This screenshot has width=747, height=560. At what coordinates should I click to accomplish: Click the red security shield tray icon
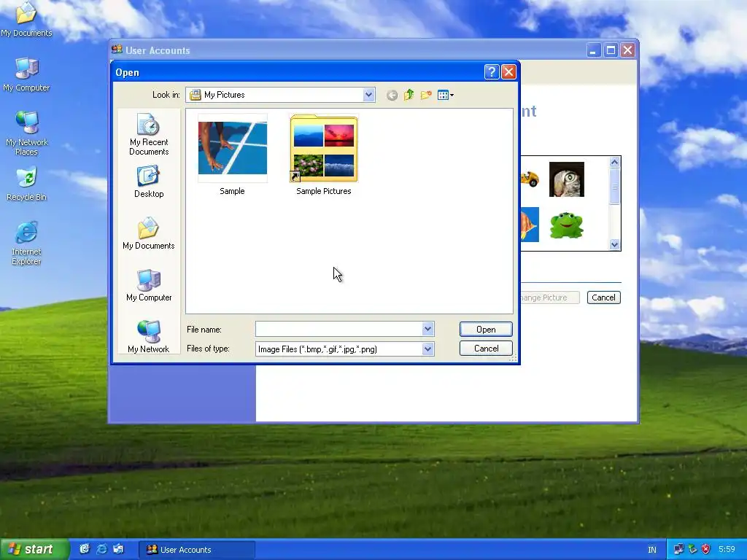(706, 550)
